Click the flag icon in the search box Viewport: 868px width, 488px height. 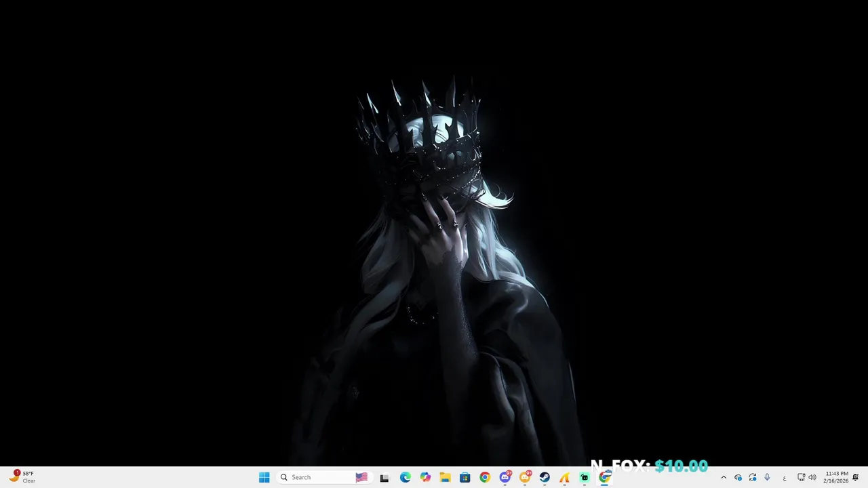point(361,477)
